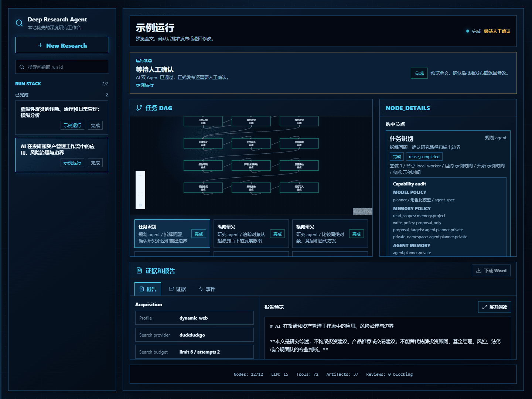Click 示例运行 tag on AI 投研 run
Viewport: 532px width, 399px height.
click(x=72, y=163)
